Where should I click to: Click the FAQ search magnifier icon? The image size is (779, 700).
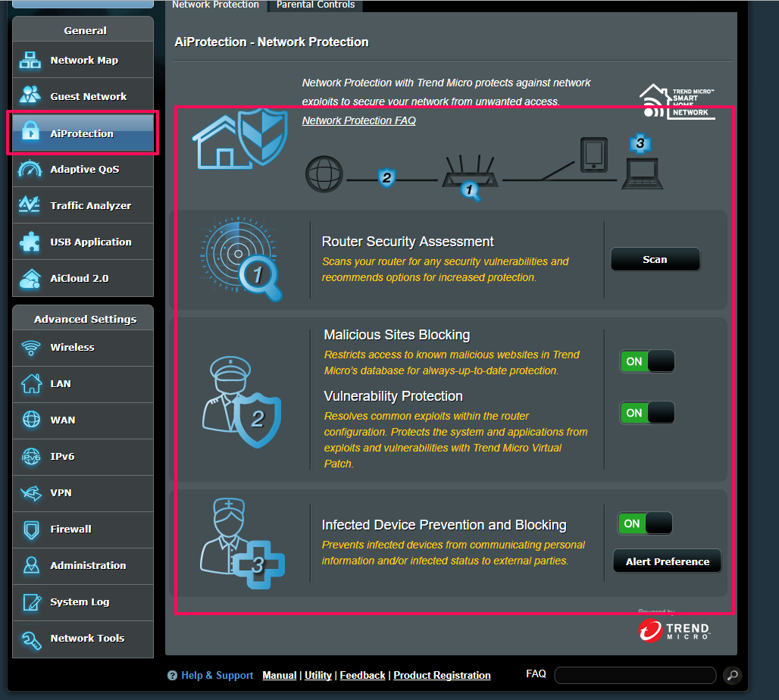point(732,675)
